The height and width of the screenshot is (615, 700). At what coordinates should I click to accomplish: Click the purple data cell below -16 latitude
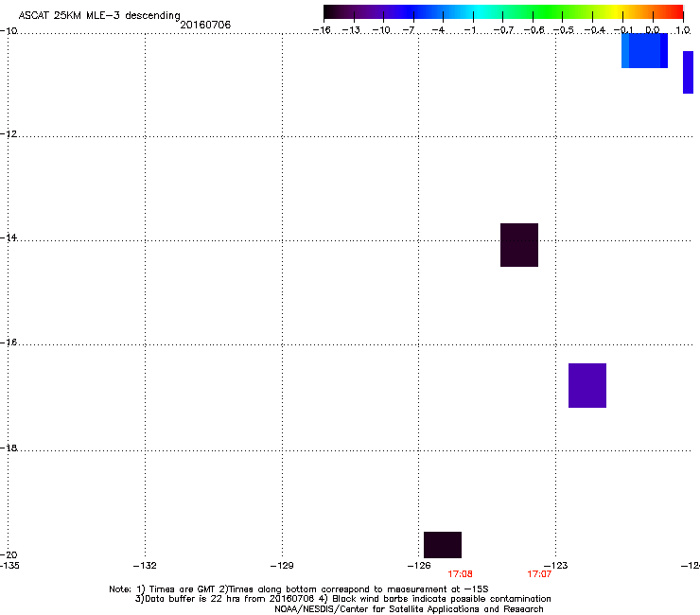tap(587, 385)
